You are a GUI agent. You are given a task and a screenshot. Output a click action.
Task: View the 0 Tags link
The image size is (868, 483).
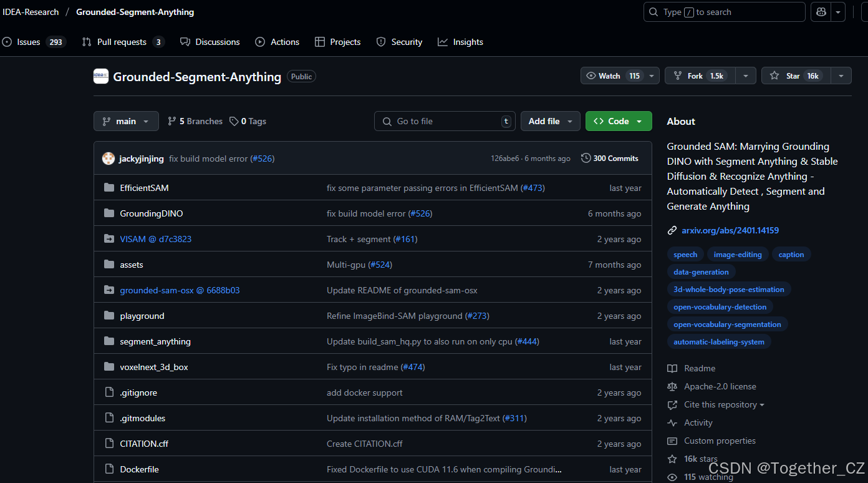pyautogui.click(x=248, y=121)
